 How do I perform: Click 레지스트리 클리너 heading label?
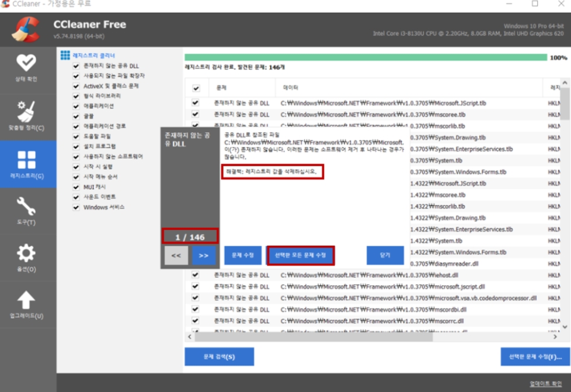pyautogui.click(x=93, y=55)
